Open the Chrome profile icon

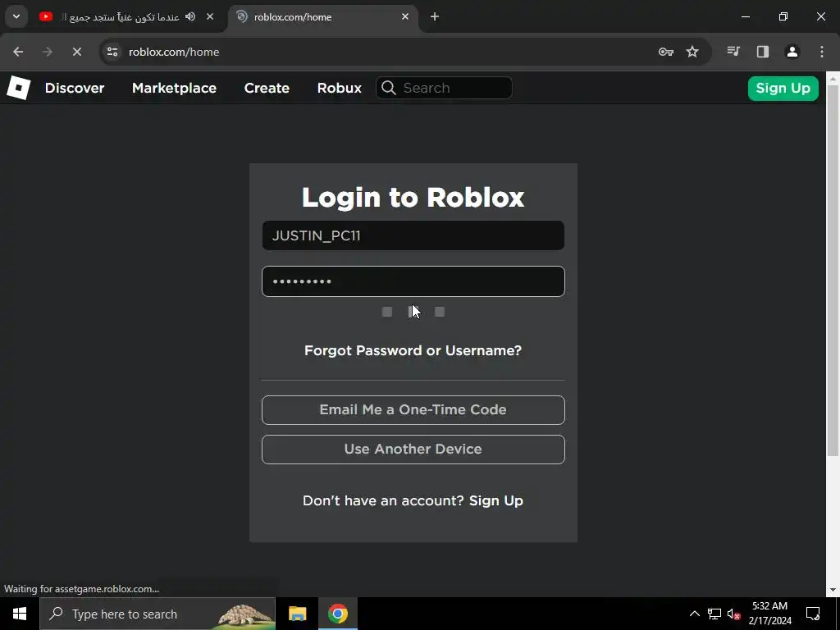(792, 52)
